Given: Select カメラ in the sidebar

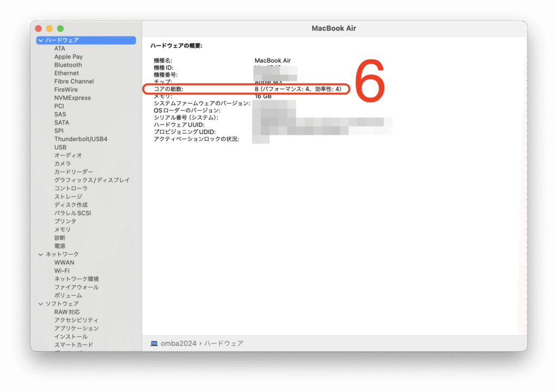Looking at the screenshot, I should pyautogui.click(x=62, y=164).
